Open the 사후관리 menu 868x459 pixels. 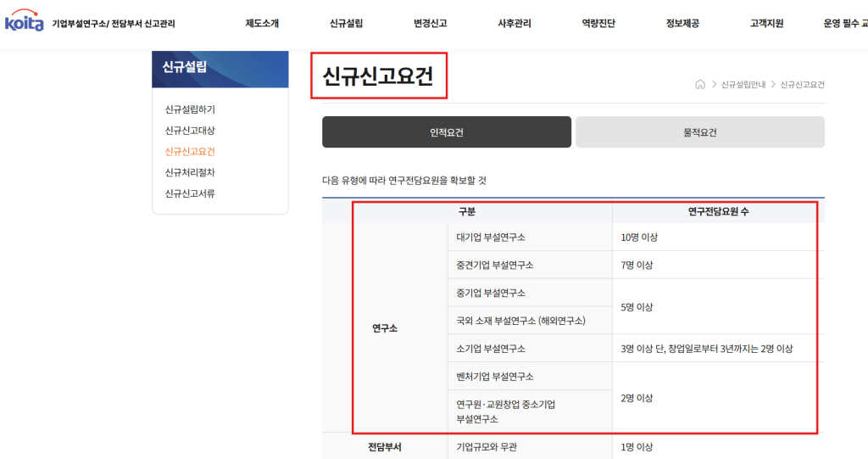(515, 23)
